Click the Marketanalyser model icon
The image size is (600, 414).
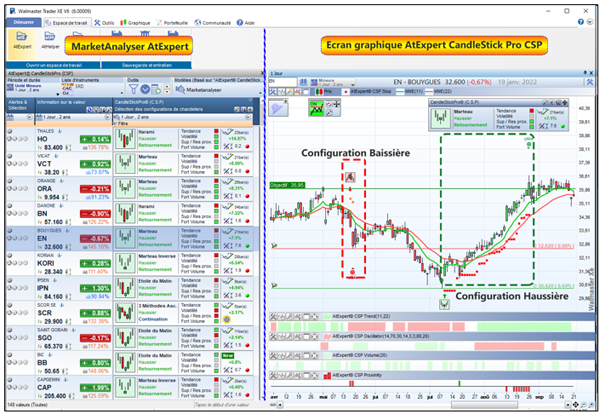(180, 90)
